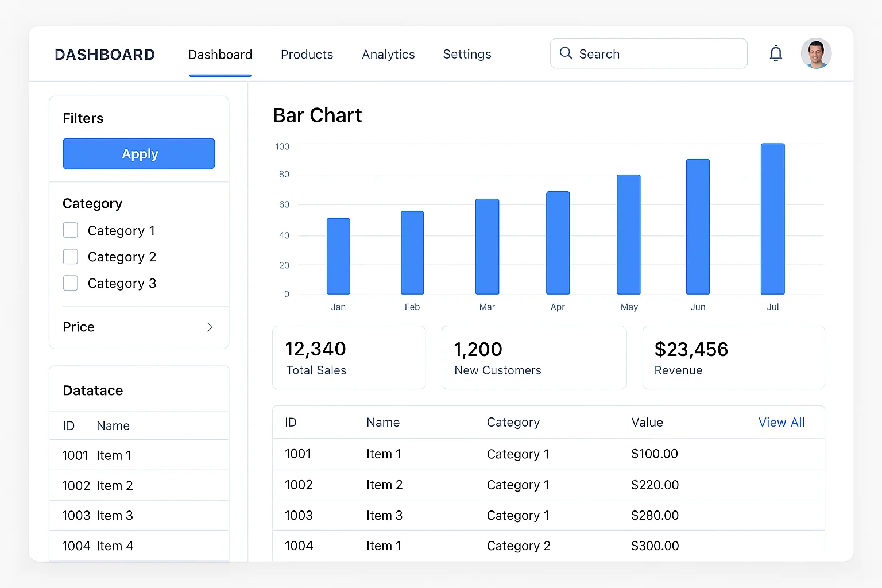Open the user profile avatar

tap(816, 53)
